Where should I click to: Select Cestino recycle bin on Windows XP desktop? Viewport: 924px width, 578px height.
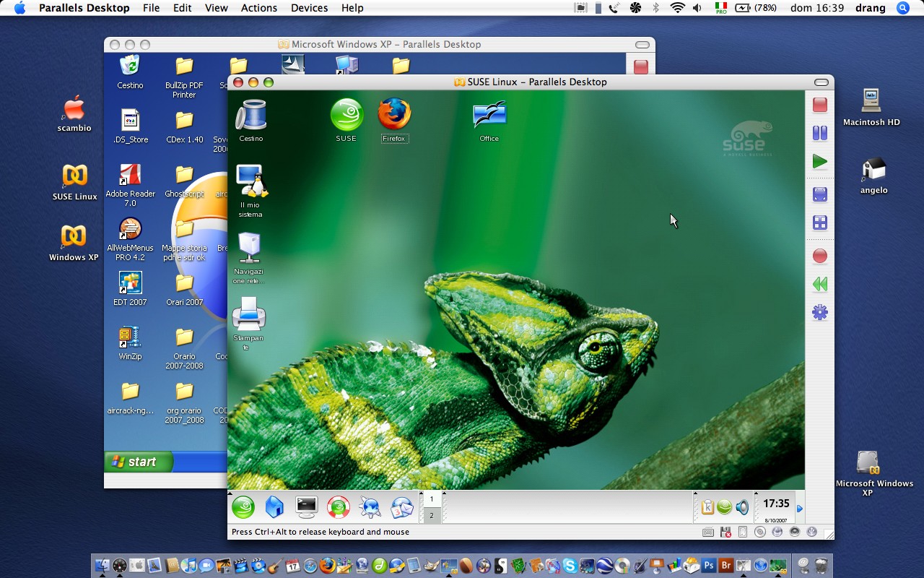(x=130, y=72)
